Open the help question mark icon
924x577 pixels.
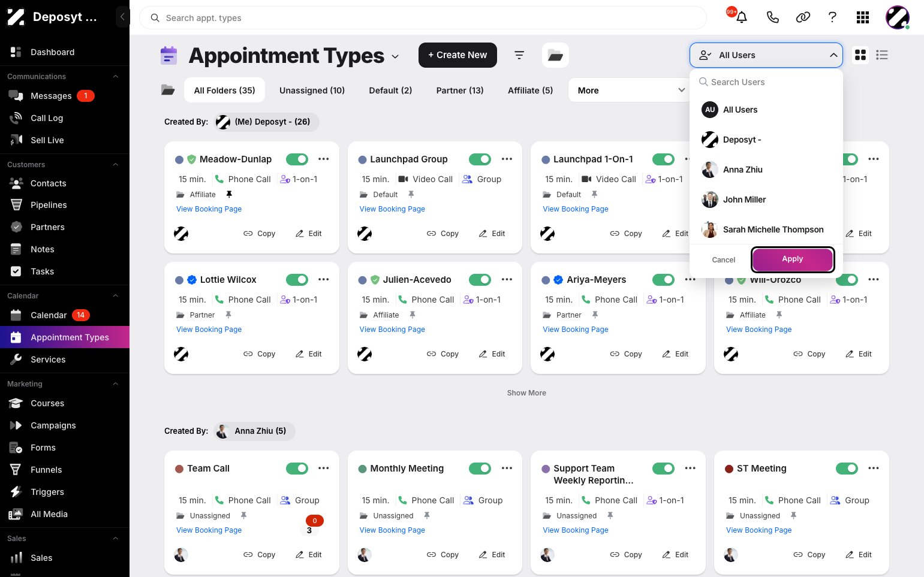click(x=832, y=17)
